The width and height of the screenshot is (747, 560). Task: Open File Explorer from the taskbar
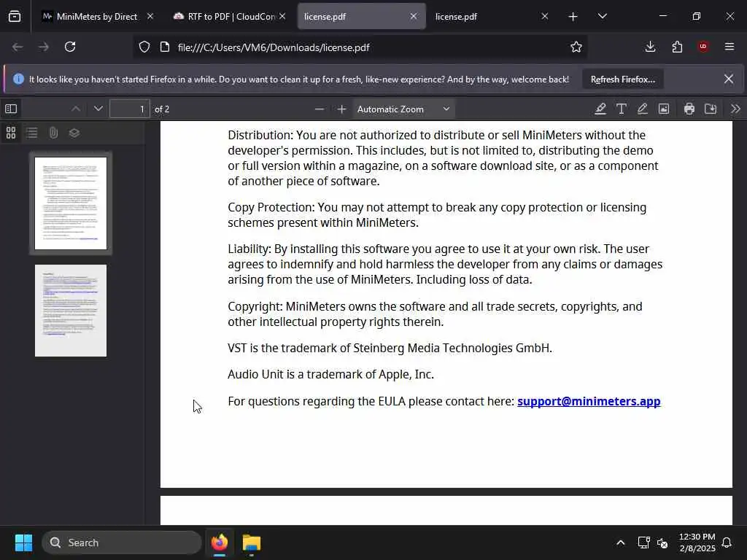(x=252, y=542)
